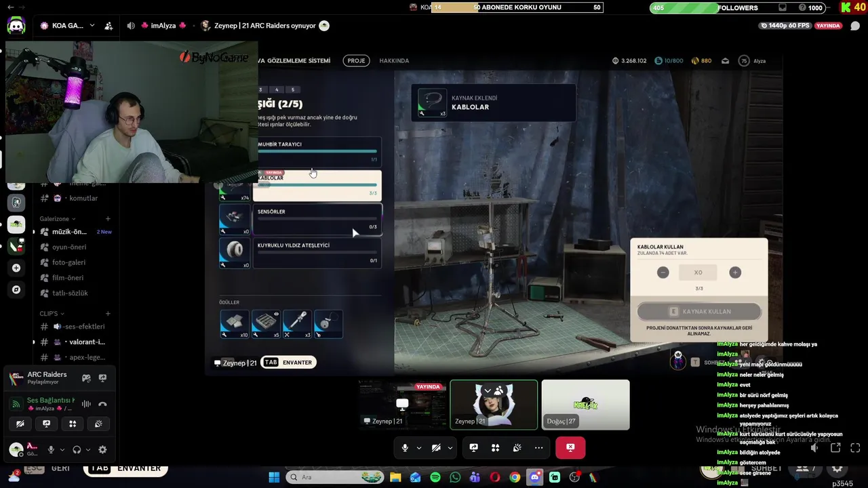Toggle camera in the voice panel

(x=20, y=424)
